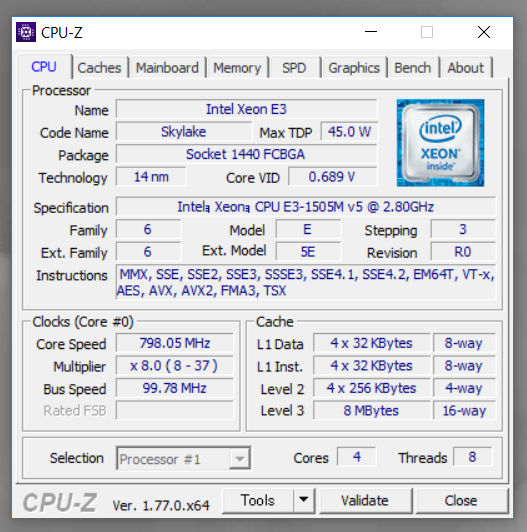Open the About tab
Image resolution: width=527 pixels, height=532 pixels.
466,68
